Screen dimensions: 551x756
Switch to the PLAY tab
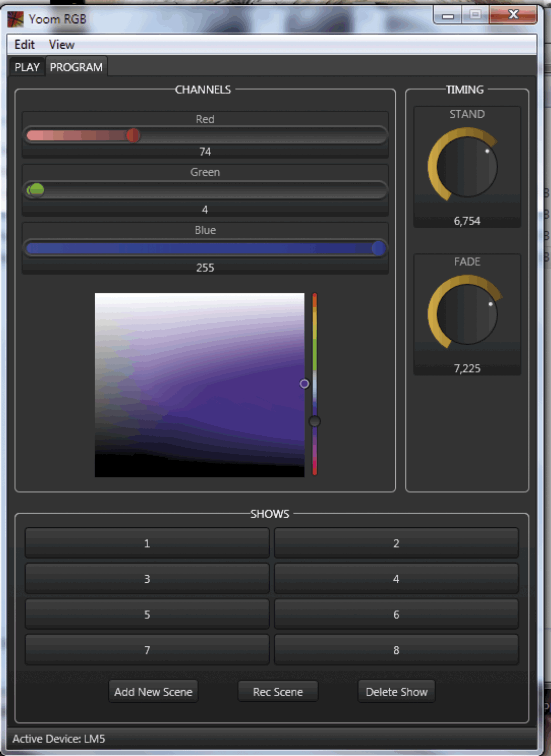coord(27,67)
